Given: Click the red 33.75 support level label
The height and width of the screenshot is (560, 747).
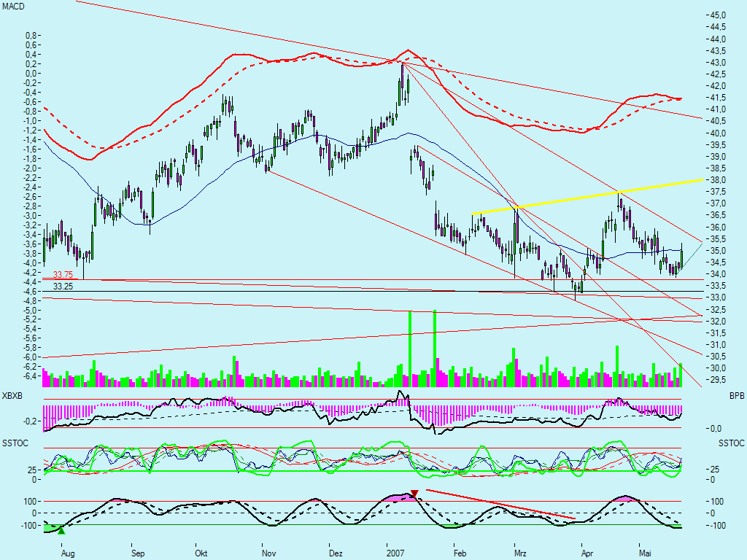Looking at the screenshot, I should click(63, 275).
